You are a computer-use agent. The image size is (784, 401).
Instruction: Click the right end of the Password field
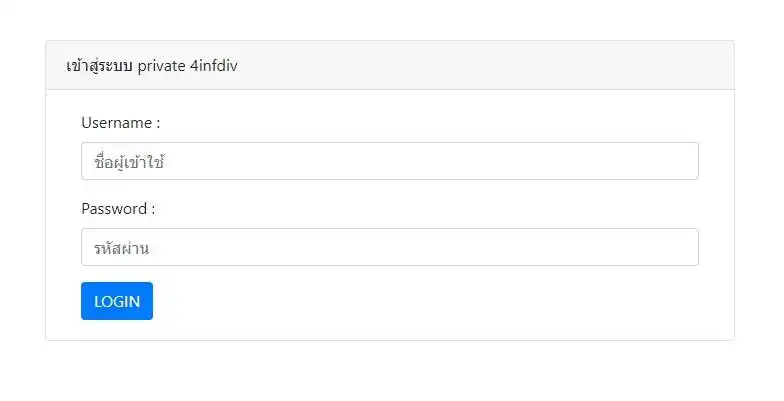[680, 247]
